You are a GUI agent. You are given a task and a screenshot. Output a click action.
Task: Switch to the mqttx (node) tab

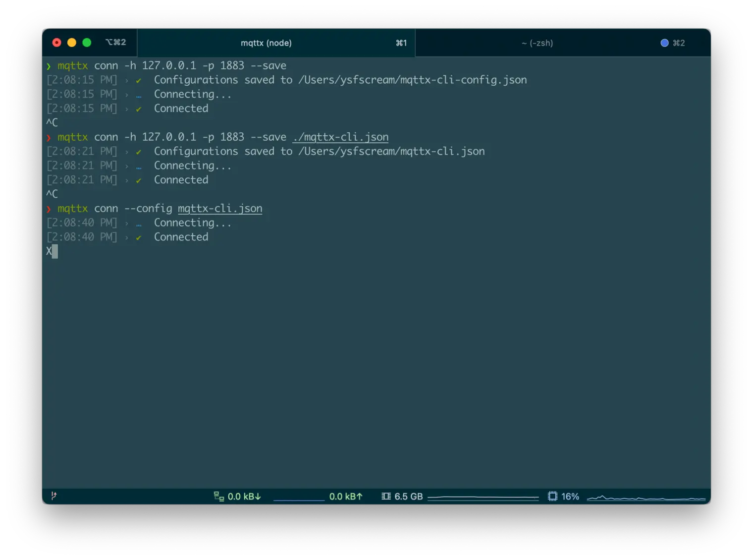pyautogui.click(x=267, y=43)
